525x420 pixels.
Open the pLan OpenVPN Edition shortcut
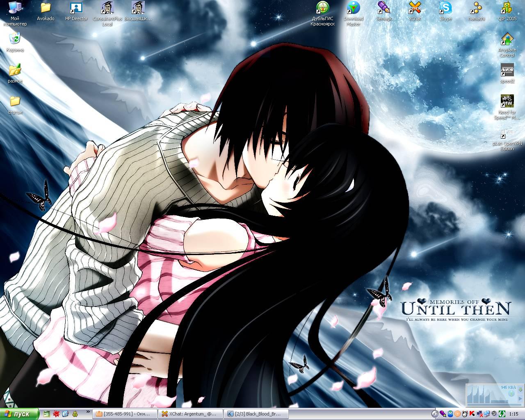point(507,135)
